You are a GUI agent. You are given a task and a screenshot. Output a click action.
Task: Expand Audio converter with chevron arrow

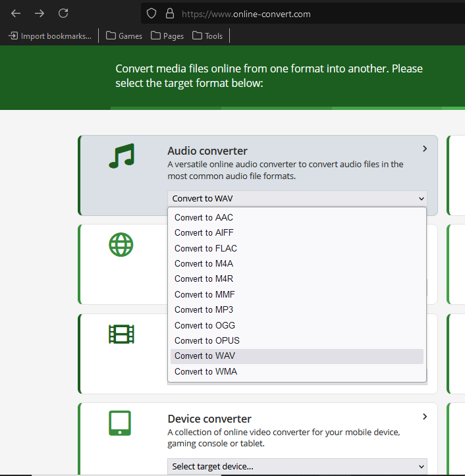(425, 149)
